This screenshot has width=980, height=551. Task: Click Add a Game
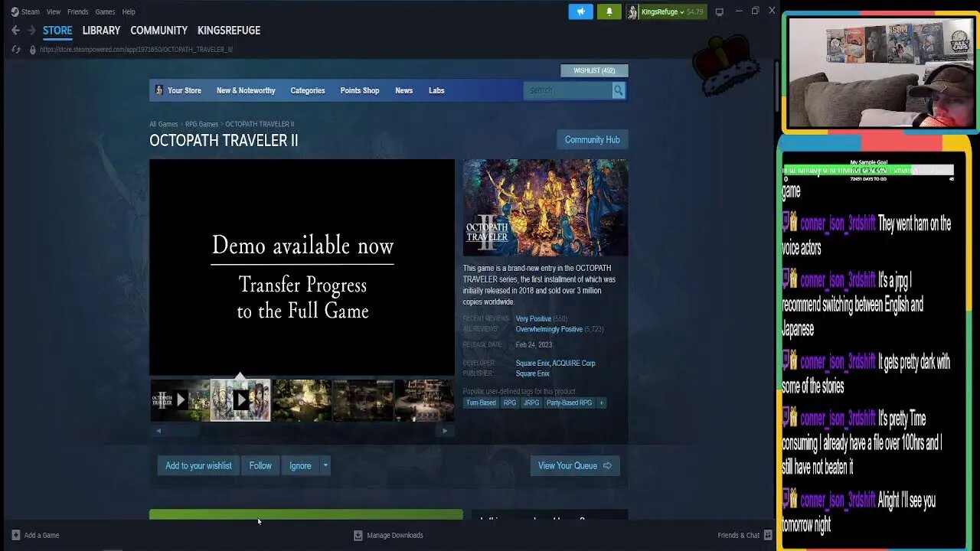(35, 535)
